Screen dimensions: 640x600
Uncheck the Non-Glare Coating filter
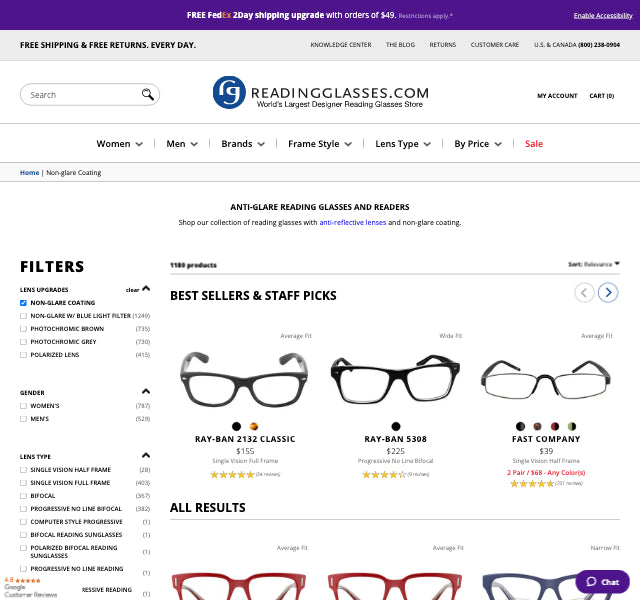click(x=24, y=302)
